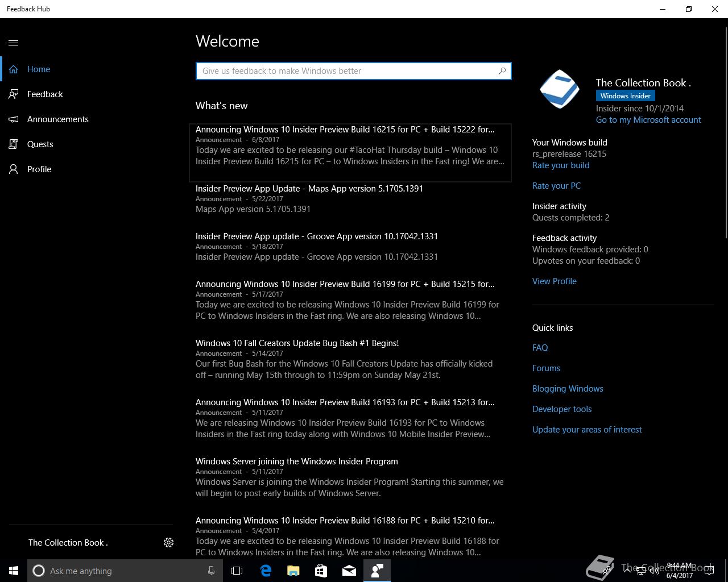Click Ask me anything search field
728x582 pixels.
coord(124,571)
